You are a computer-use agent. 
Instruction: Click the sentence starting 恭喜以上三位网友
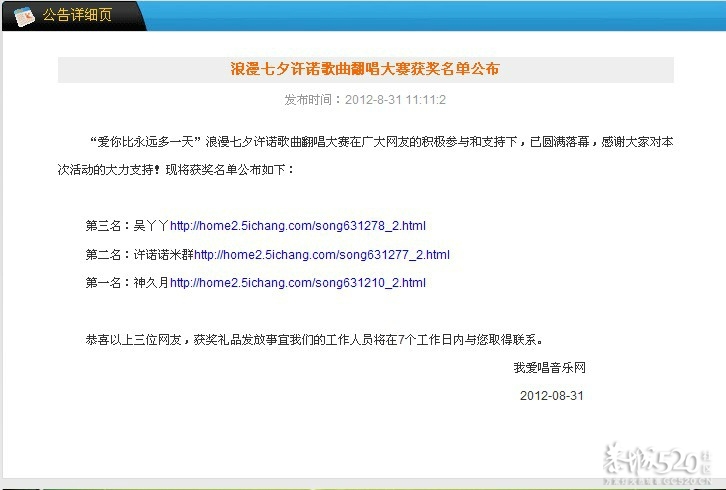point(314,340)
